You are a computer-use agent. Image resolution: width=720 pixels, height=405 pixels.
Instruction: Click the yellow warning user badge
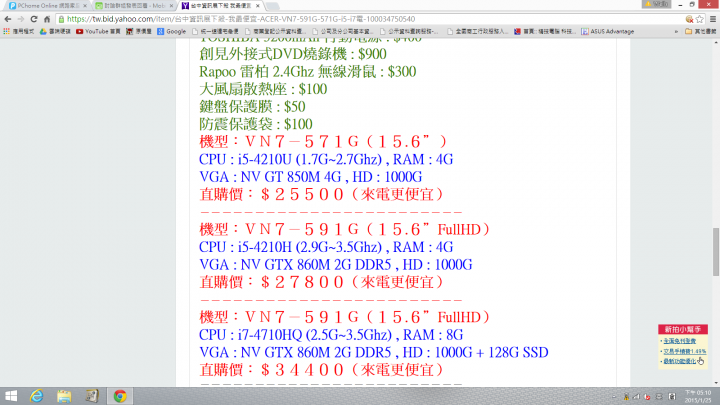(657, 4)
